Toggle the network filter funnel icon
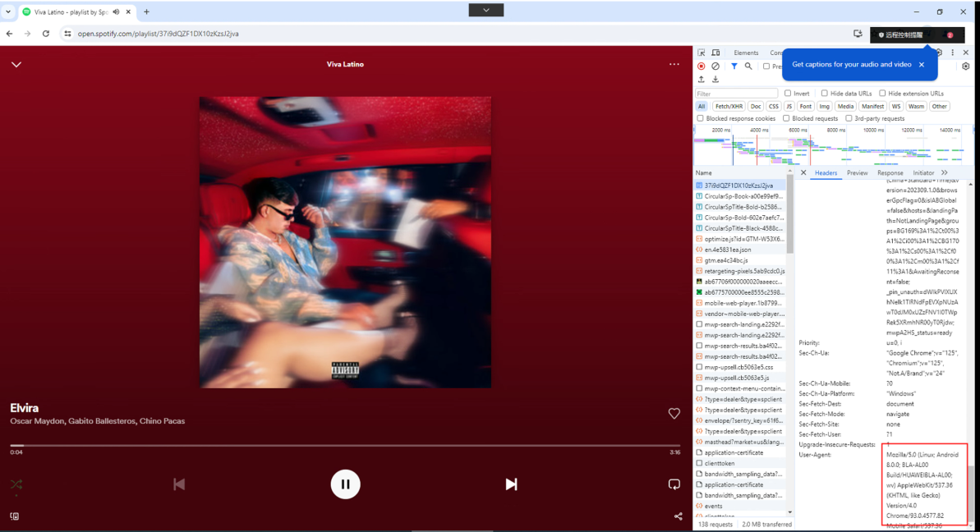The image size is (980, 532). click(x=734, y=66)
